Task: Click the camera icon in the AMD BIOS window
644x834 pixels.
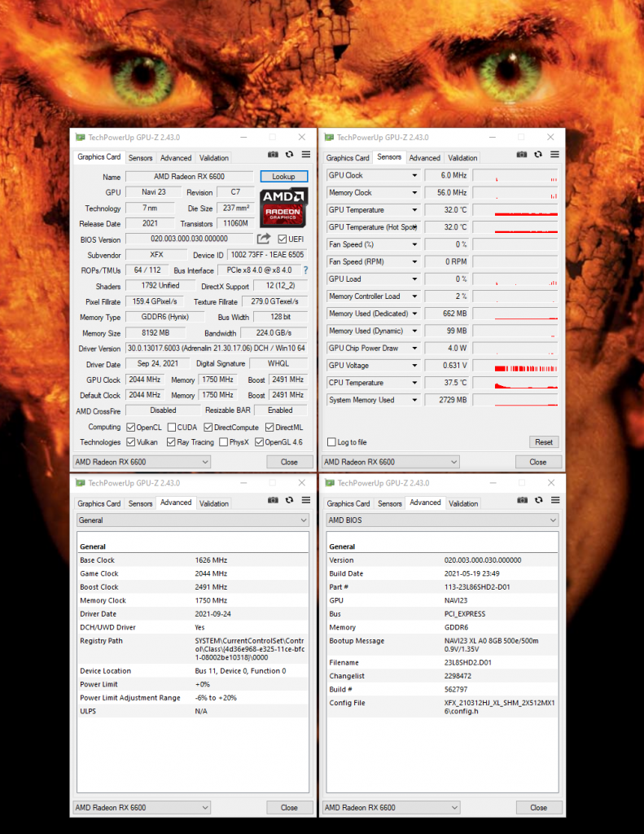Action: [522, 500]
